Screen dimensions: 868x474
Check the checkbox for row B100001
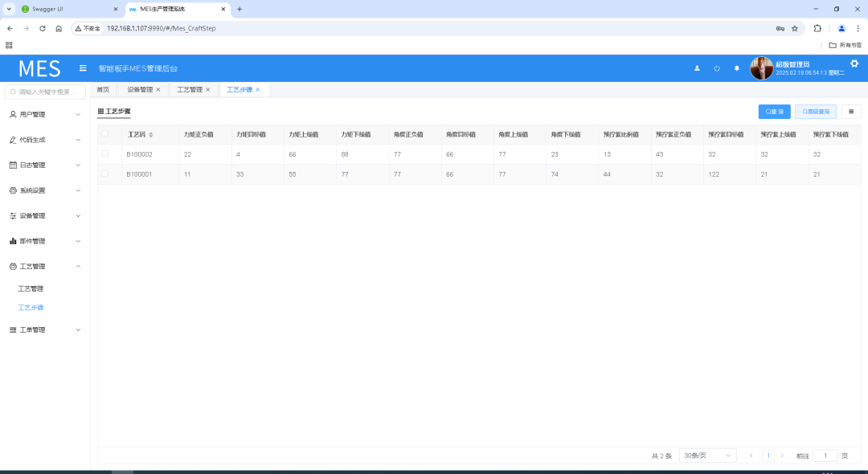point(104,174)
